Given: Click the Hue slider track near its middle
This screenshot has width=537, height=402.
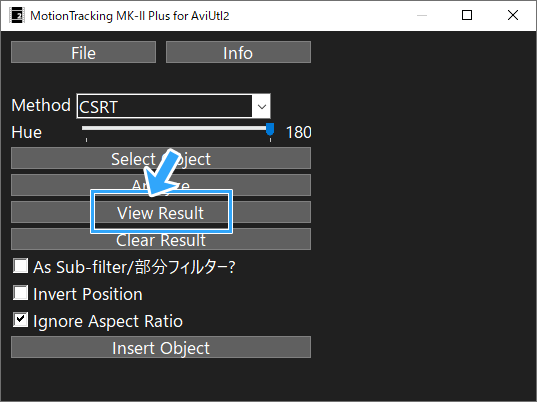Looking at the screenshot, I should (176, 128).
